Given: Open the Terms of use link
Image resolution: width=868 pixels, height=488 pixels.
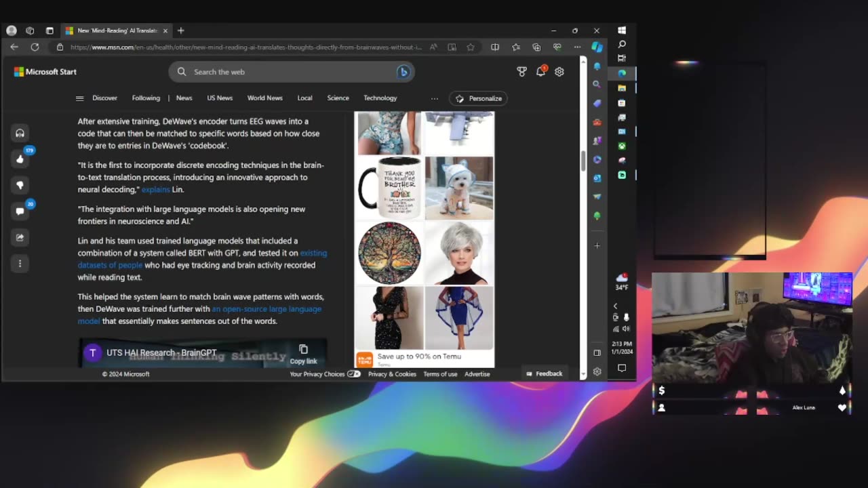Looking at the screenshot, I should click(440, 374).
